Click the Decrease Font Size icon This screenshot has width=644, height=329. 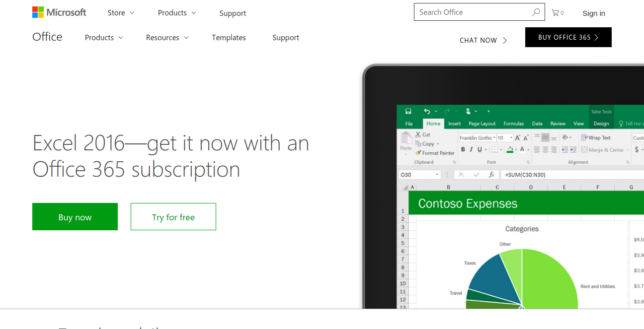click(526, 138)
